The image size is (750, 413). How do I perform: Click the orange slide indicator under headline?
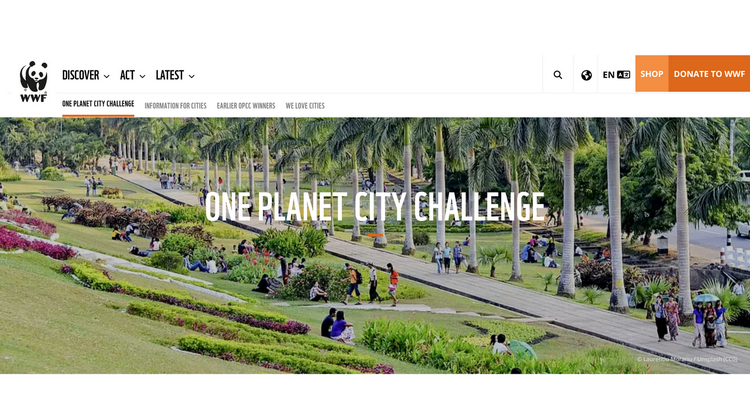point(375,235)
